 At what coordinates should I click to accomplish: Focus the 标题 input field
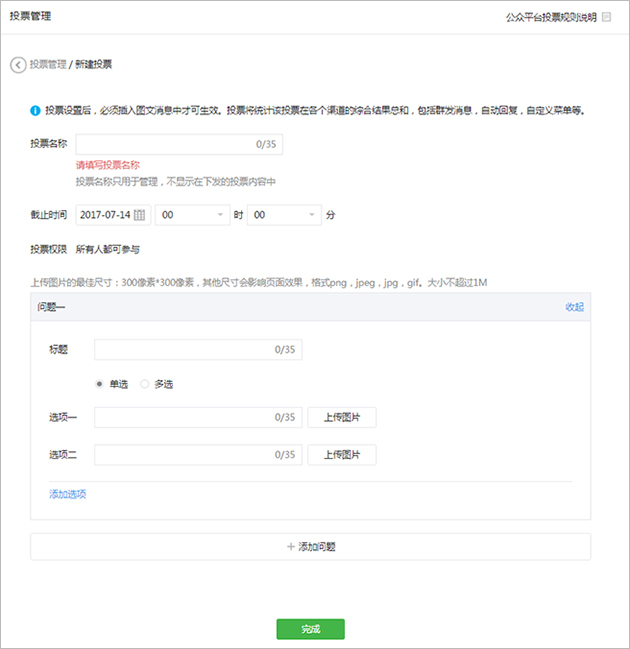pos(198,350)
